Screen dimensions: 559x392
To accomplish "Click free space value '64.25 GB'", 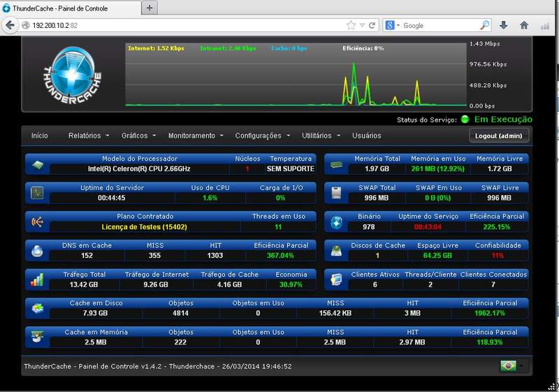I will pyautogui.click(x=437, y=256).
